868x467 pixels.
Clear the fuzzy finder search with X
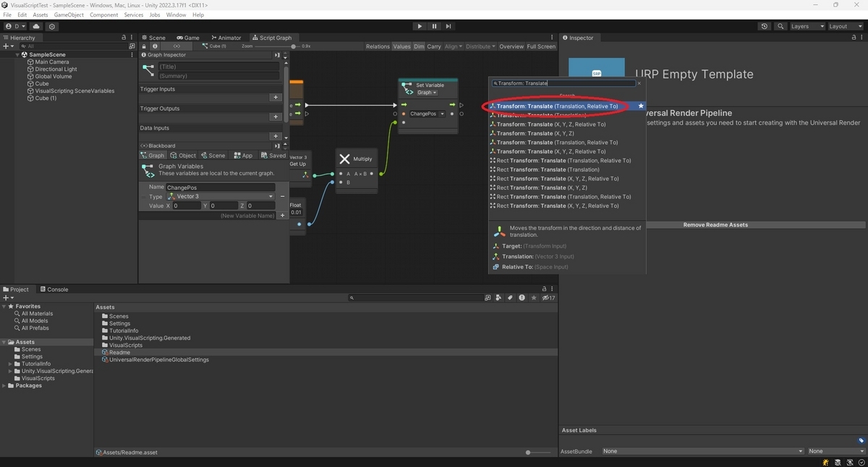click(639, 83)
